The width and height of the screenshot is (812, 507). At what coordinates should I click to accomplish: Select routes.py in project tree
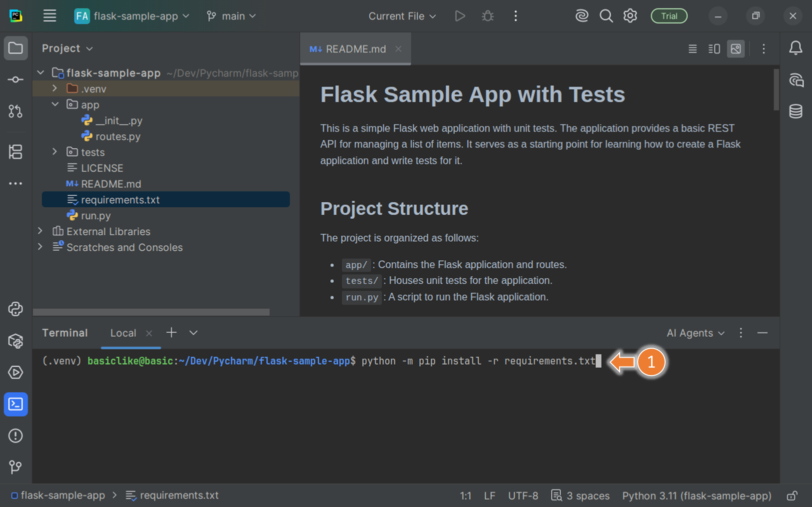pos(111,136)
